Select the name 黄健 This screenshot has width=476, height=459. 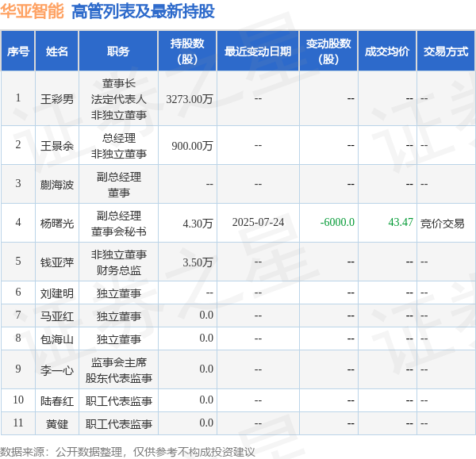[x=57, y=424]
